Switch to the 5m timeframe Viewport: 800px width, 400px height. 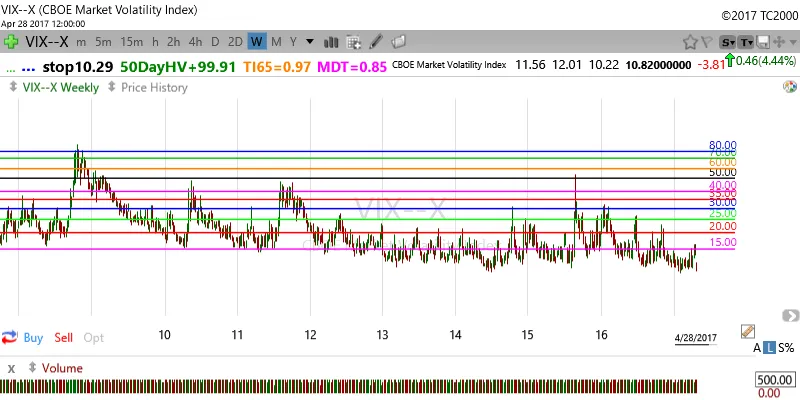pos(103,42)
